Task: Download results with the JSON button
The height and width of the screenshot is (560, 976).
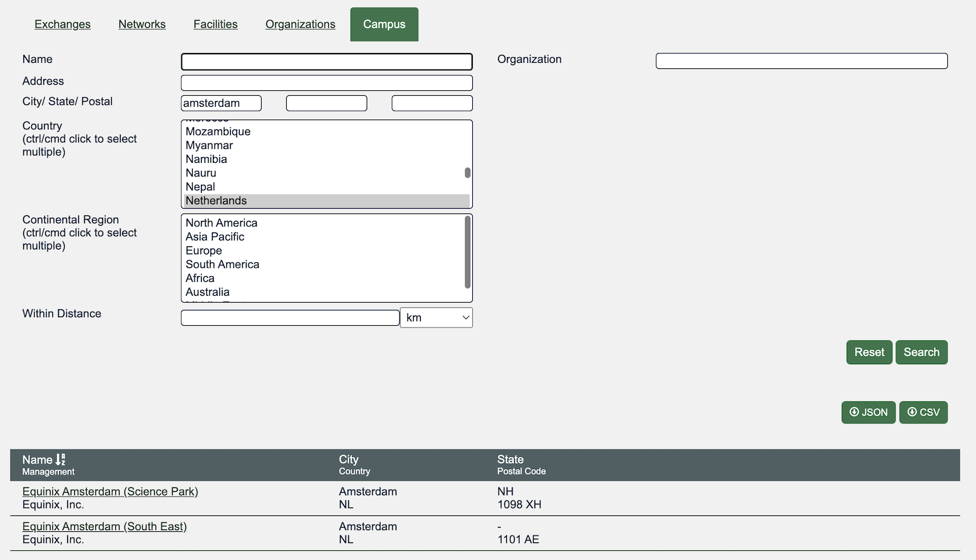Action: coord(869,412)
